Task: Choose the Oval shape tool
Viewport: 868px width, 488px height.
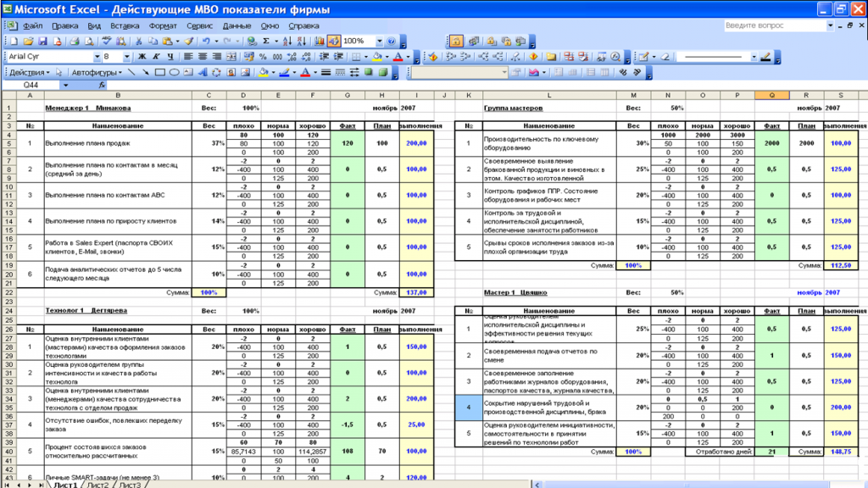Action: tap(174, 73)
